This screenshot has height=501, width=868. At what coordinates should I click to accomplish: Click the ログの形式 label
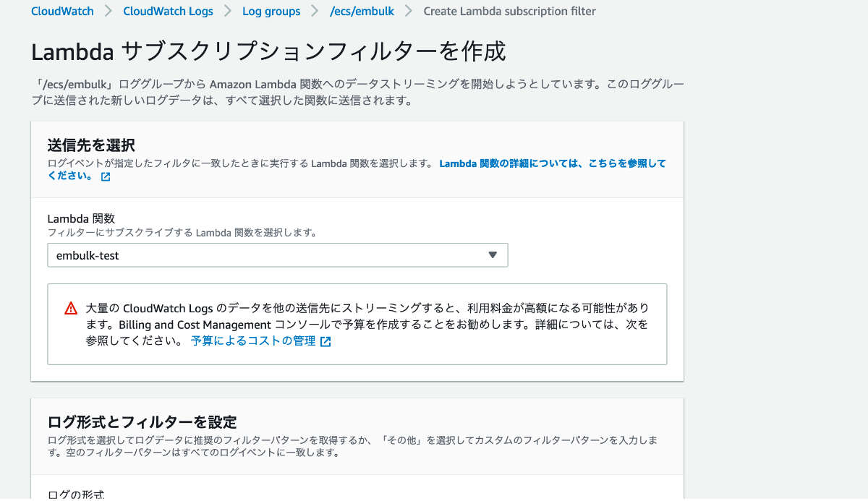coord(76,494)
